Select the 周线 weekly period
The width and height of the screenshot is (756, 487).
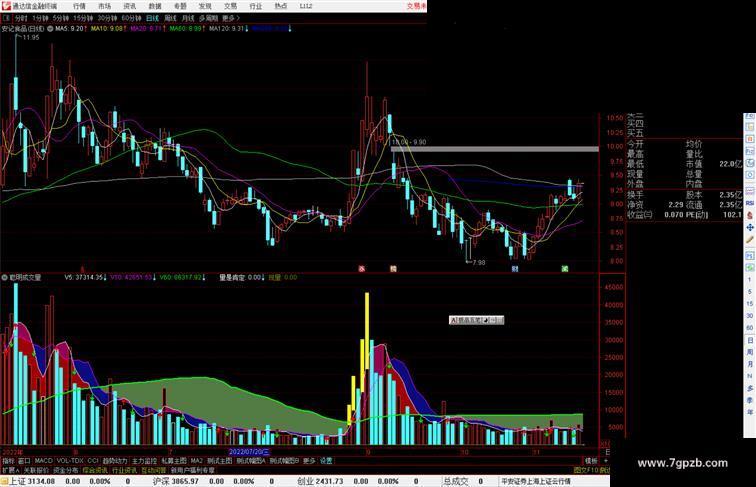(170, 18)
